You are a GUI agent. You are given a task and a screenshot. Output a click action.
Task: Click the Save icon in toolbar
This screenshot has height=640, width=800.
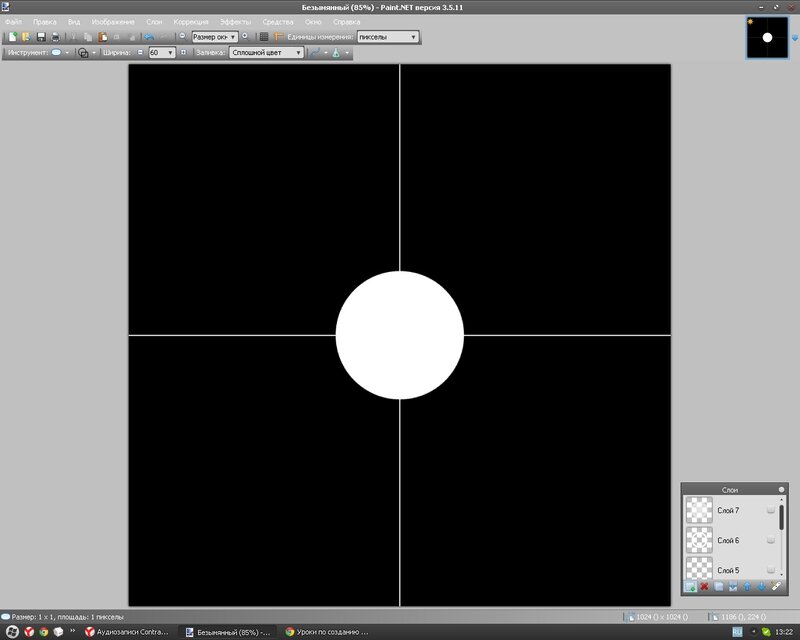click(x=41, y=37)
